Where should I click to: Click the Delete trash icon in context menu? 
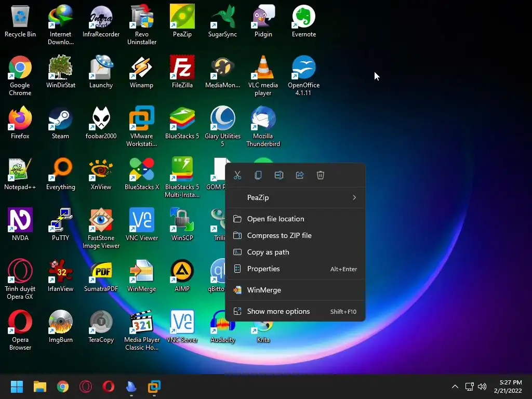320,175
